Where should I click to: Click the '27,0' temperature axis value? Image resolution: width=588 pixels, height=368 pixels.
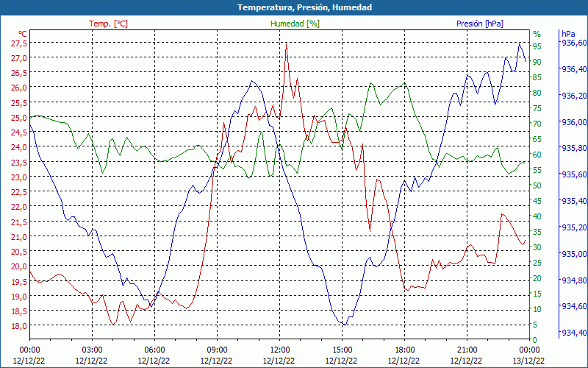[x=19, y=58]
